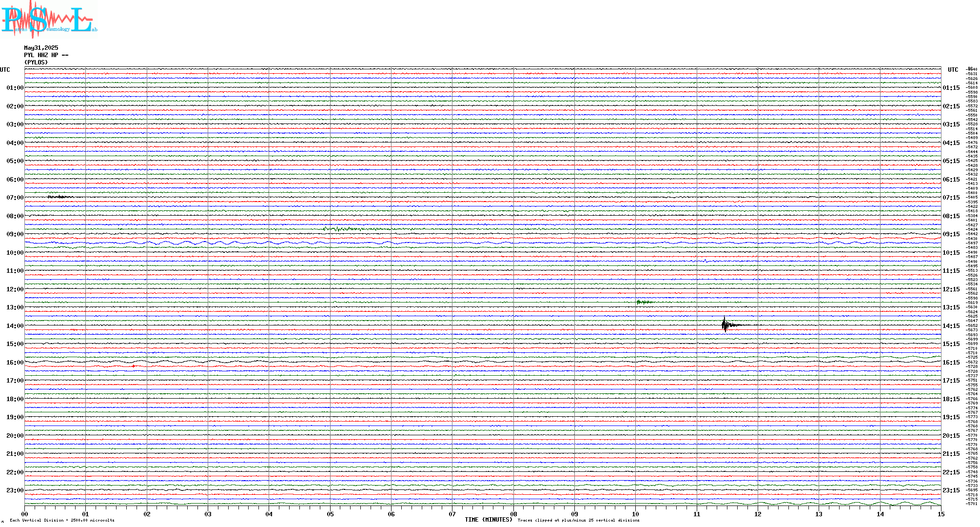
Task: Click minute 15 on the bottom axis
Action: pos(941,514)
